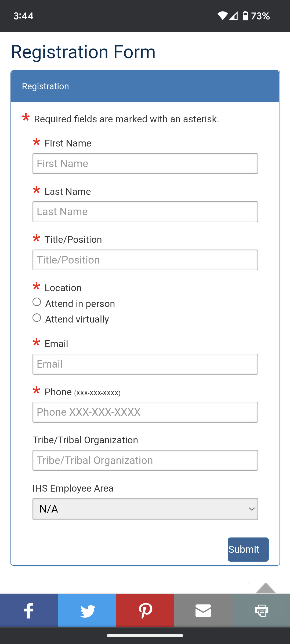Choose Attend virtually radio button
Viewport: 290px width, 644px height.
[37, 318]
